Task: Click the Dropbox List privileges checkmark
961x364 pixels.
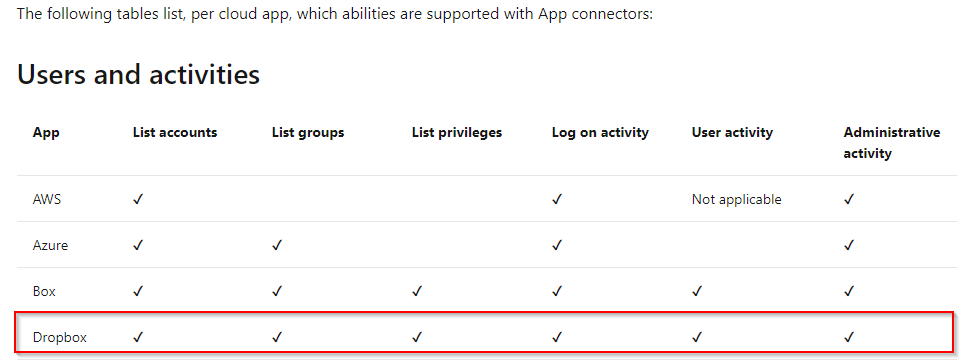Action: [417, 336]
